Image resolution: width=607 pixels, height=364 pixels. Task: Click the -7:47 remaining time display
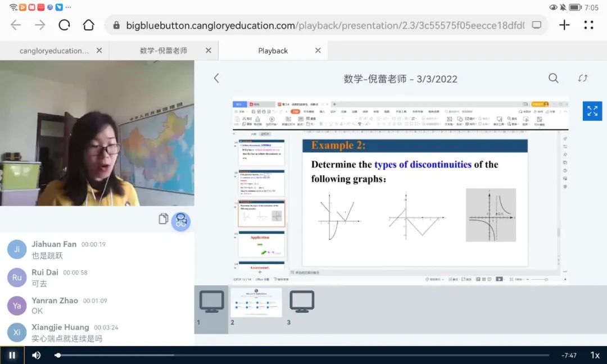pyautogui.click(x=569, y=355)
